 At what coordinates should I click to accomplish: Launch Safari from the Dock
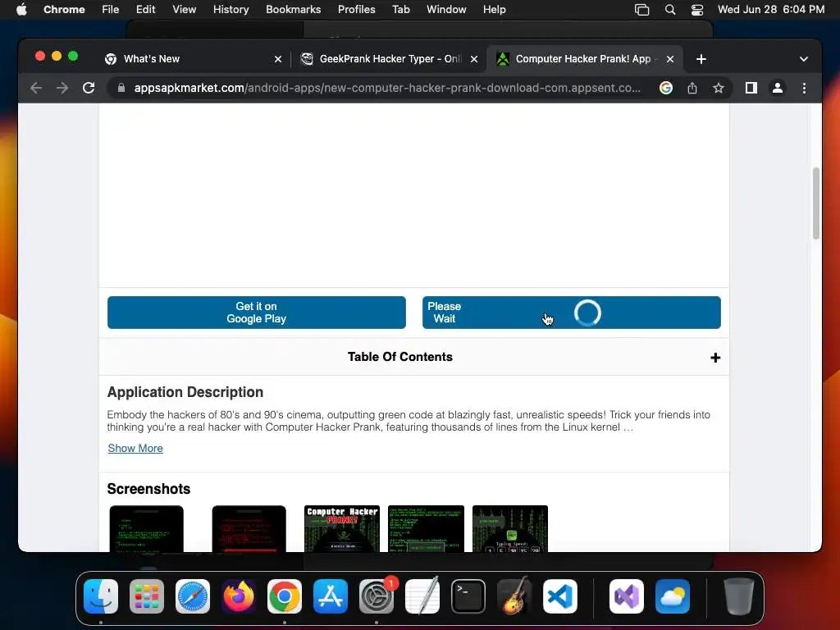pyautogui.click(x=193, y=596)
